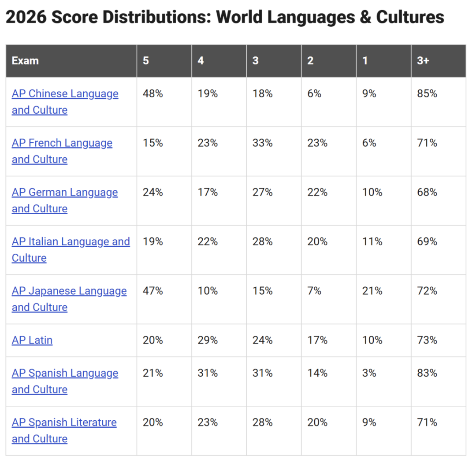The image size is (476, 463).
Task: Open the AP French Language and Culture link
Action: coord(62,151)
